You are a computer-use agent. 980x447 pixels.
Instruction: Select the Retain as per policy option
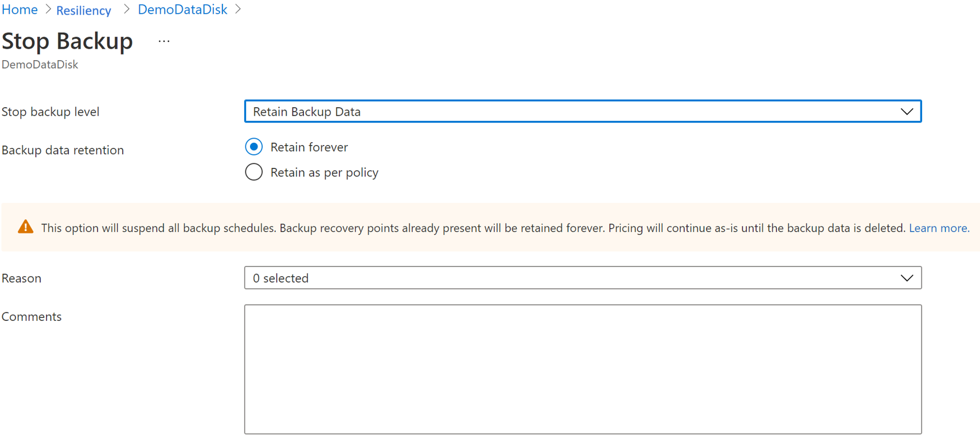point(254,172)
